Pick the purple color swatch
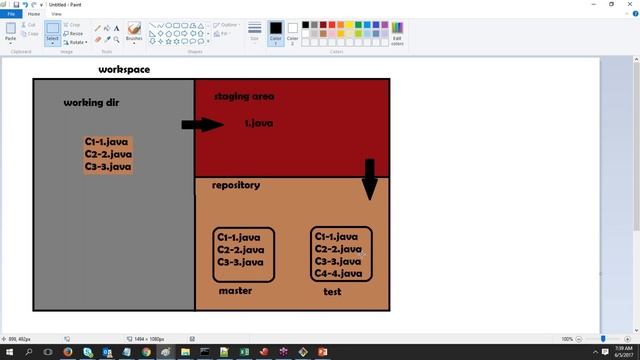 coord(385,25)
